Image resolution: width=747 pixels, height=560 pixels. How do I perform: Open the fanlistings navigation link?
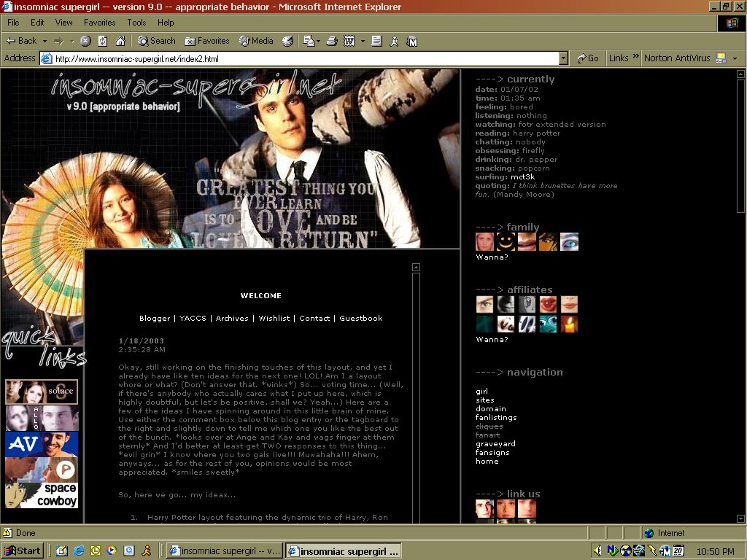[x=496, y=417]
